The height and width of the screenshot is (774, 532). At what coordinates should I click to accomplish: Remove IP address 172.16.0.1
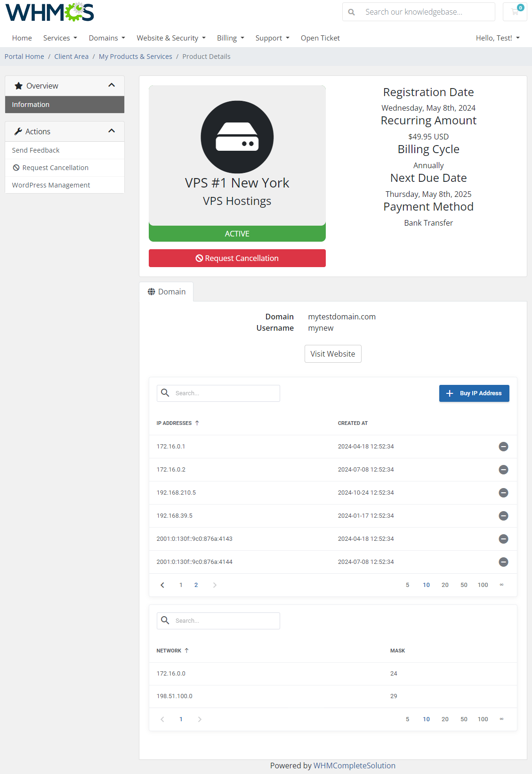[503, 447]
